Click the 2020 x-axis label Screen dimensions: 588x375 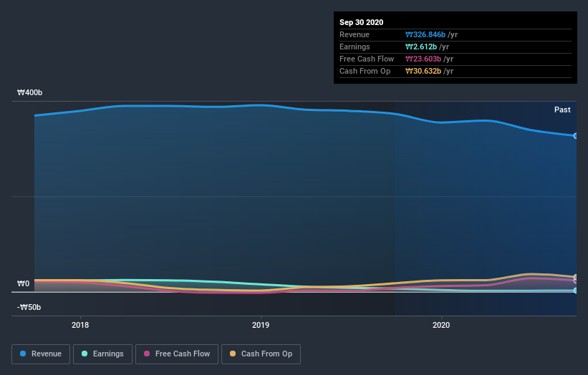click(x=441, y=325)
